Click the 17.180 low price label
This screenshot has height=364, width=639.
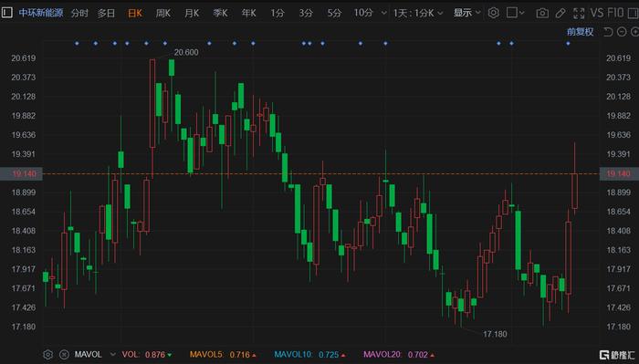pos(495,334)
